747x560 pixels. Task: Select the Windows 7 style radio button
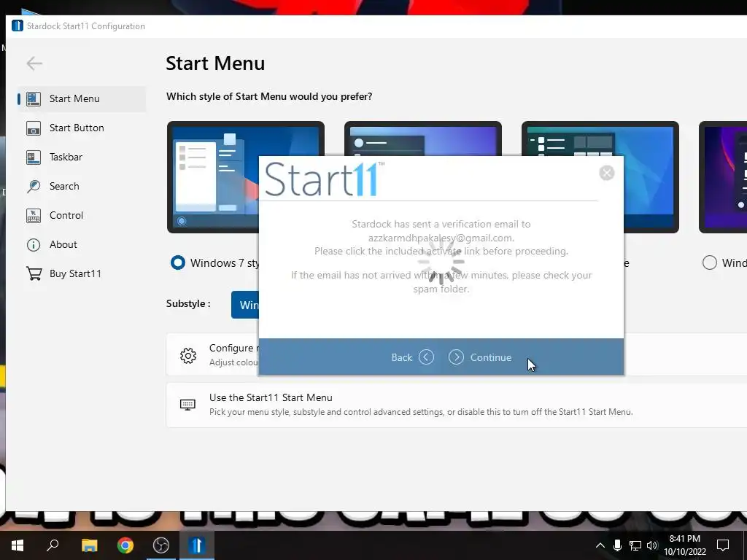coord(178,262)
